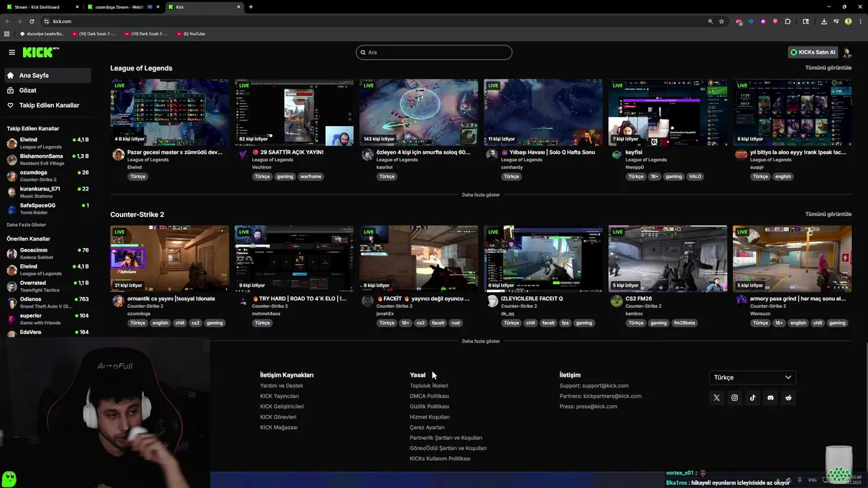The height and width of the screenshot is (488, 868).
Task: Open Çerez Ayarları footer link
Action: (427, 428)
